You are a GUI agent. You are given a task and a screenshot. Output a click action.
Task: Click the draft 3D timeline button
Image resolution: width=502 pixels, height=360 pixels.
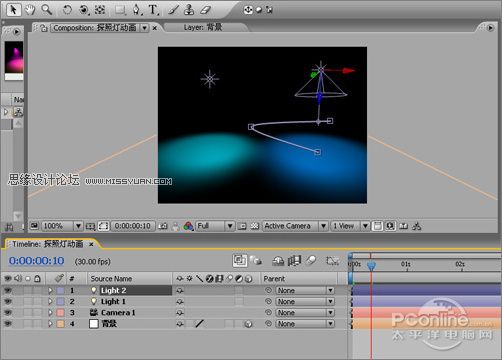[x=256, y=261]
